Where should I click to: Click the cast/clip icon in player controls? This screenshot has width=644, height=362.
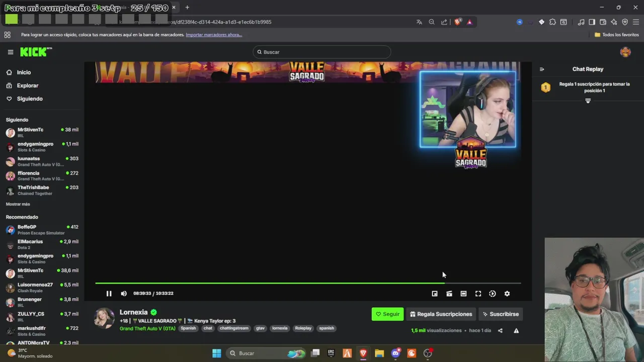pos(449,294)
